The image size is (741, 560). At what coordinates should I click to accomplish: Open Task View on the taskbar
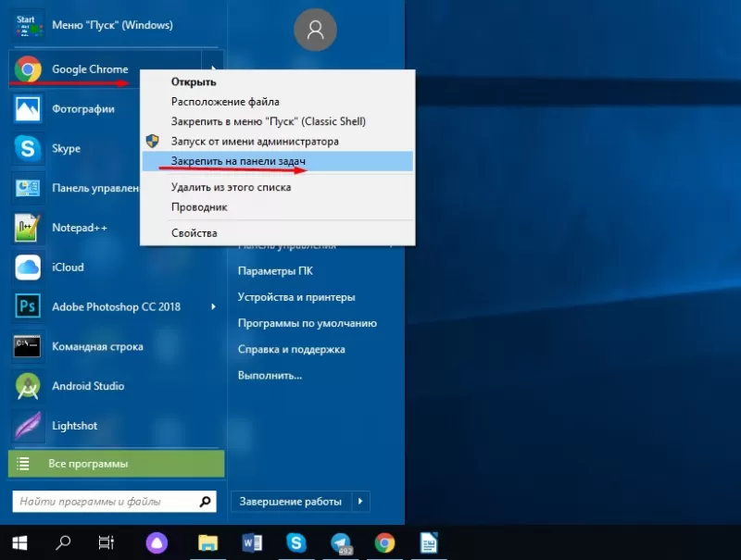[x=107, y=543]
